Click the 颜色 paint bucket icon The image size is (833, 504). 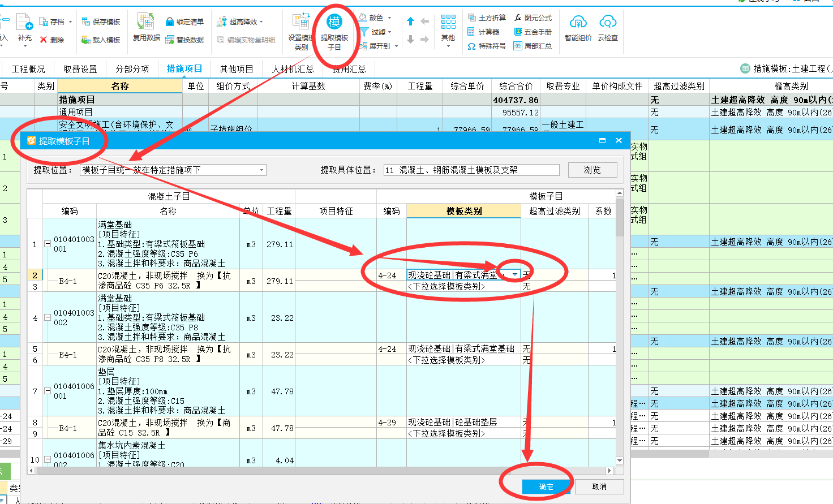click(x=363, y=18)
